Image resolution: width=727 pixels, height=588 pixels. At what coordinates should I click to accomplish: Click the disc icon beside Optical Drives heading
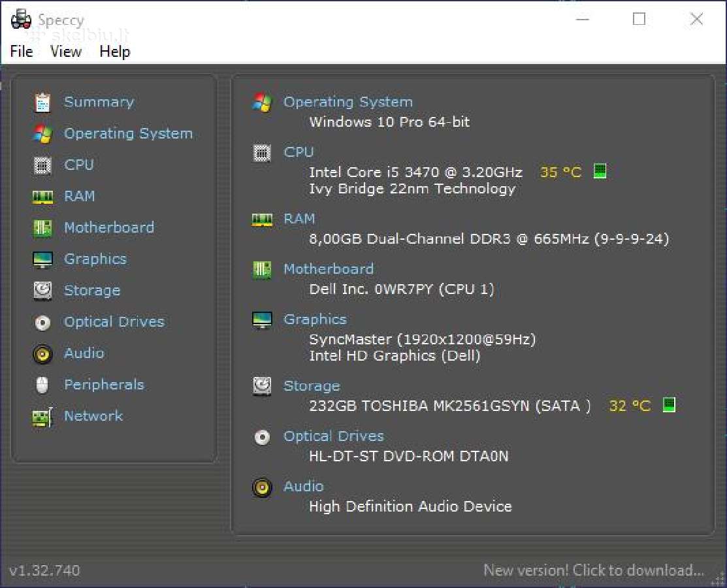pyautogui.click(x=262, y=437)
